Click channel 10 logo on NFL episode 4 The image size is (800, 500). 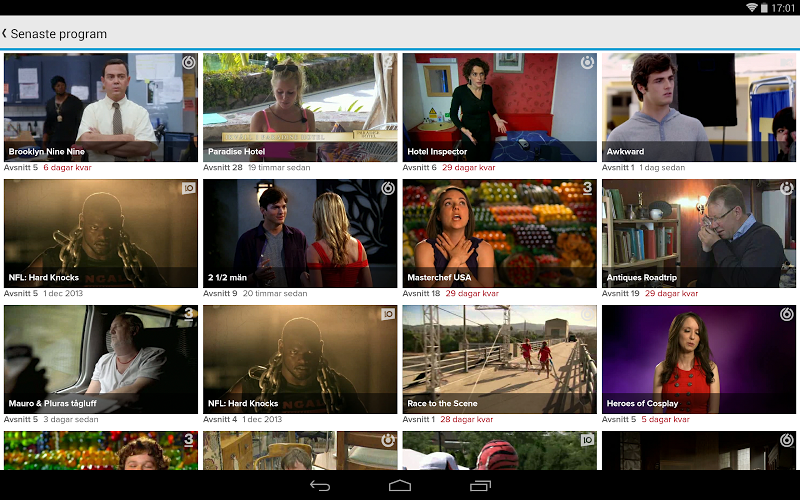point(388,314)
